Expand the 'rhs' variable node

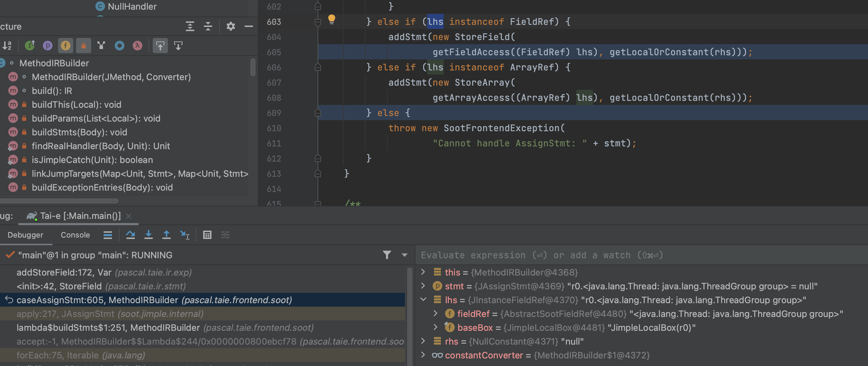[423, 341]
